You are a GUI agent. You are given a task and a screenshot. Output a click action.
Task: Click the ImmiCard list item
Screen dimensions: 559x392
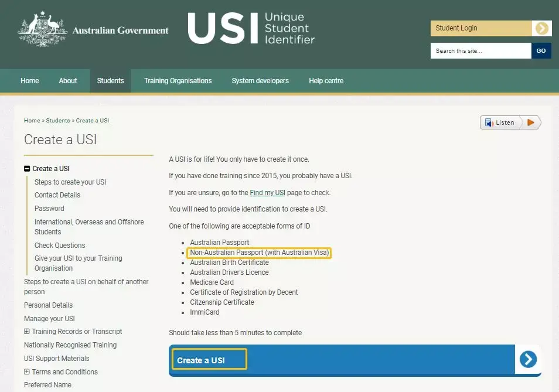click(x=204, y=312)
